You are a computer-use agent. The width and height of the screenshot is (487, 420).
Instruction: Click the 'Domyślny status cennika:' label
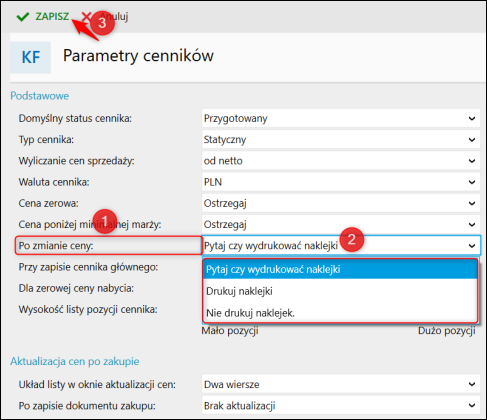75,118
